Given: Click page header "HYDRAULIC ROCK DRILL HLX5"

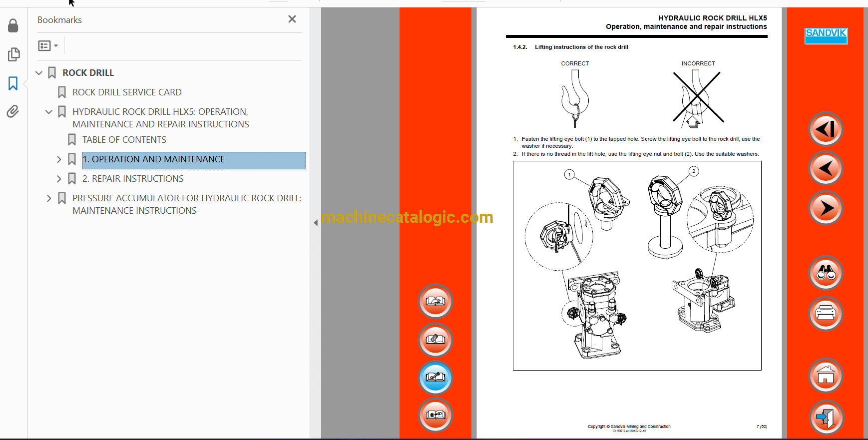Looking at the screenshot, I should point(712,18).
